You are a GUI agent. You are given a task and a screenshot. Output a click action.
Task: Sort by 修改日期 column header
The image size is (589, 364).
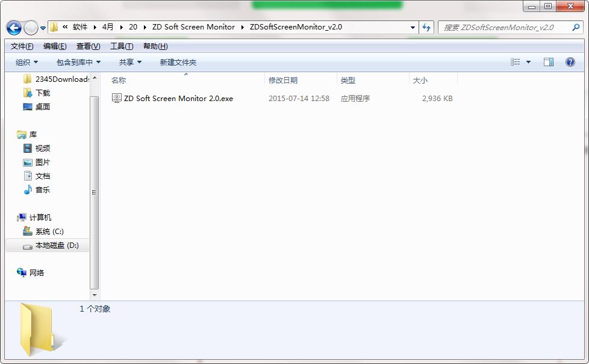coord(283,80)
